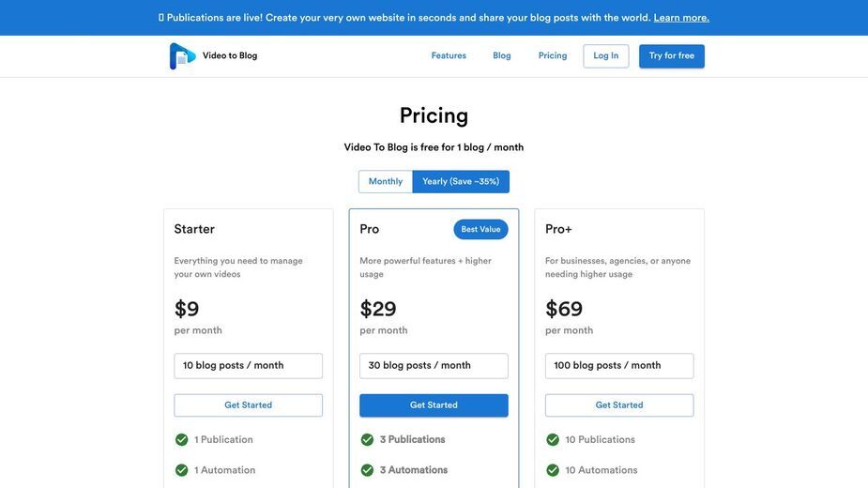Get Started with the Pro plan

(x=434, y=405)
